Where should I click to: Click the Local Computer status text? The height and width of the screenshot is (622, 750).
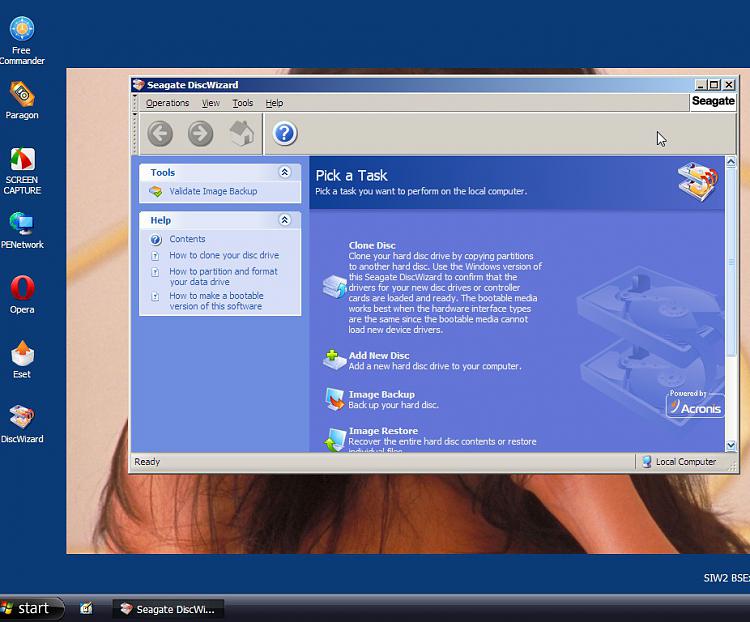(685, 462)
